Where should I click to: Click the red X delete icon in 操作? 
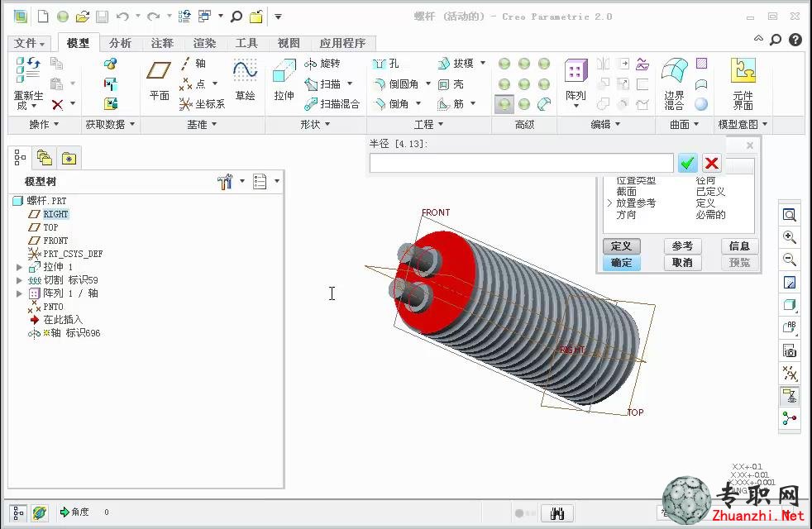58,105
